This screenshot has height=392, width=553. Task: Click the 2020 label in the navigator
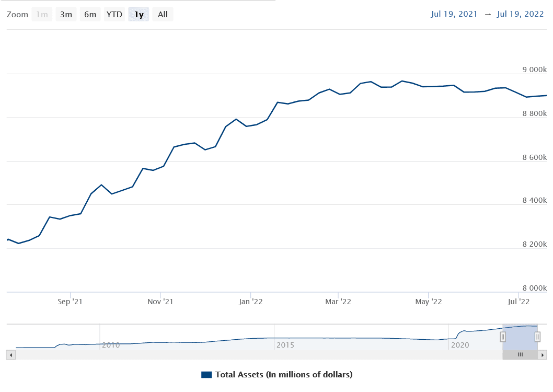coord(460,345)
